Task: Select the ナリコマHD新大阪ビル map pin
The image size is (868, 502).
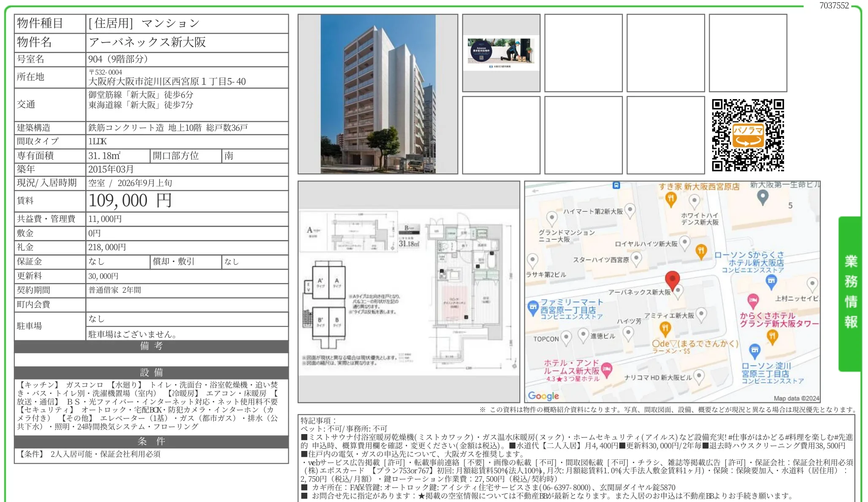Action: (x=699, y=377)
